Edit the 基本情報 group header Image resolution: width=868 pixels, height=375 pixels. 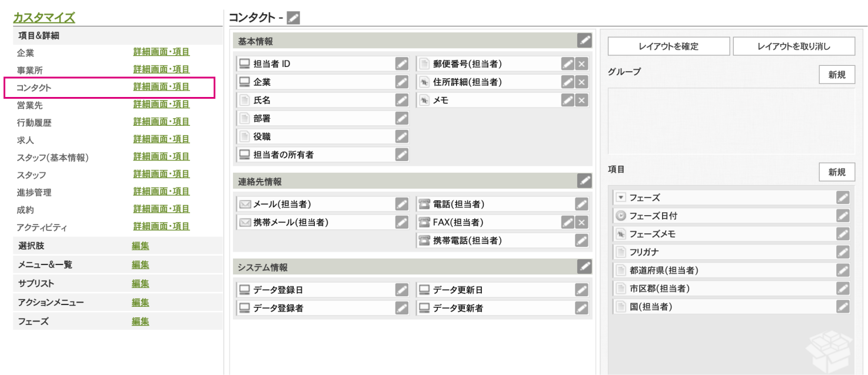click(x=584, y=41)
